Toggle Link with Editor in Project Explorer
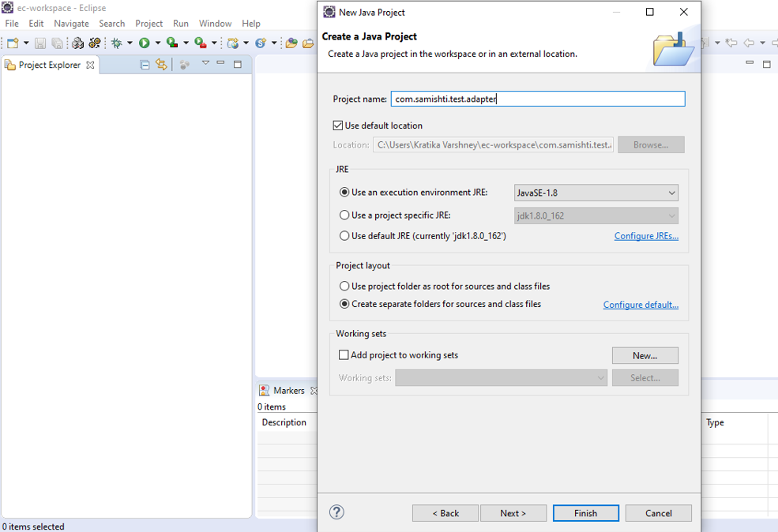Image resolution: width=778 pixels, height=532 pixels. coord(161,65)
